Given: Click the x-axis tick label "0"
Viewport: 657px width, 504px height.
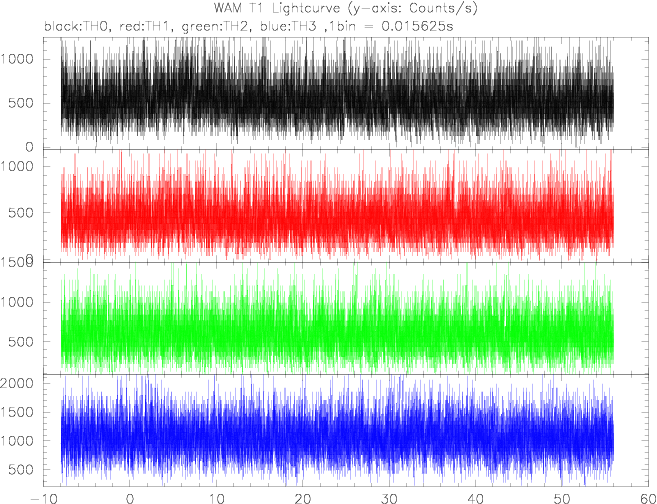Looking at the screenshot, I should 130,498.
